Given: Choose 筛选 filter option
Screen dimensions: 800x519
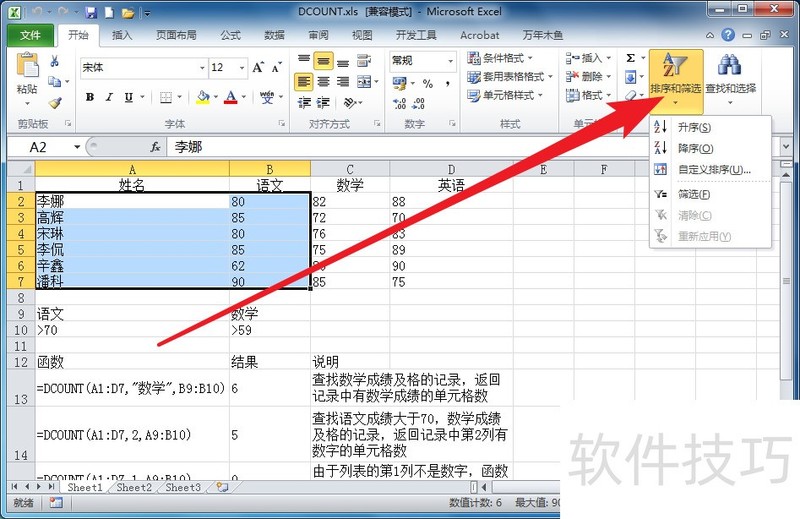Looking at the screenshot, I should tap(710, 194).
